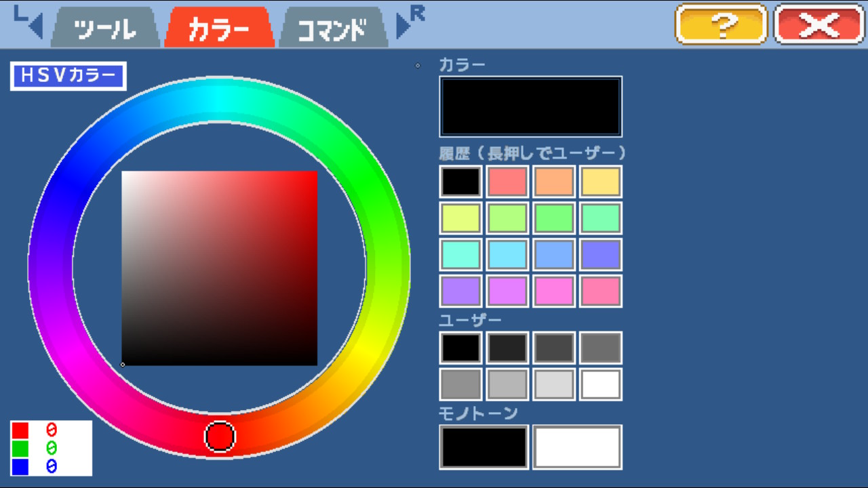Screen dimensions: 868x488
Task: Select hot pink history swatch
Action: [x=601, y=291]
